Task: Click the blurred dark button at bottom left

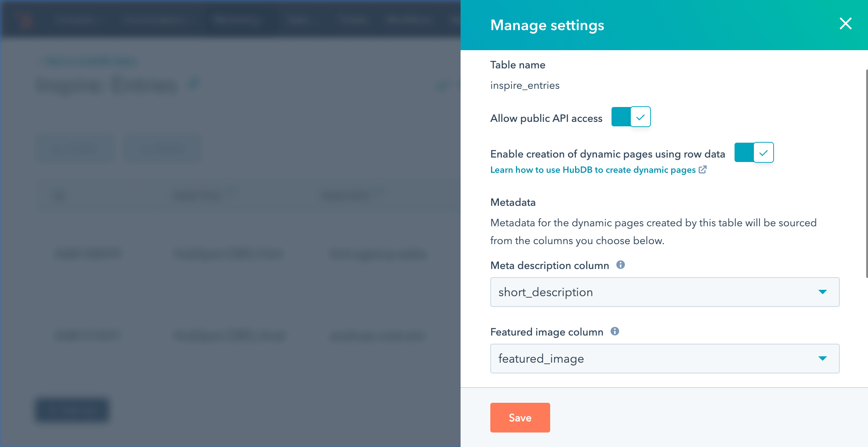Action: pos(72,410)
